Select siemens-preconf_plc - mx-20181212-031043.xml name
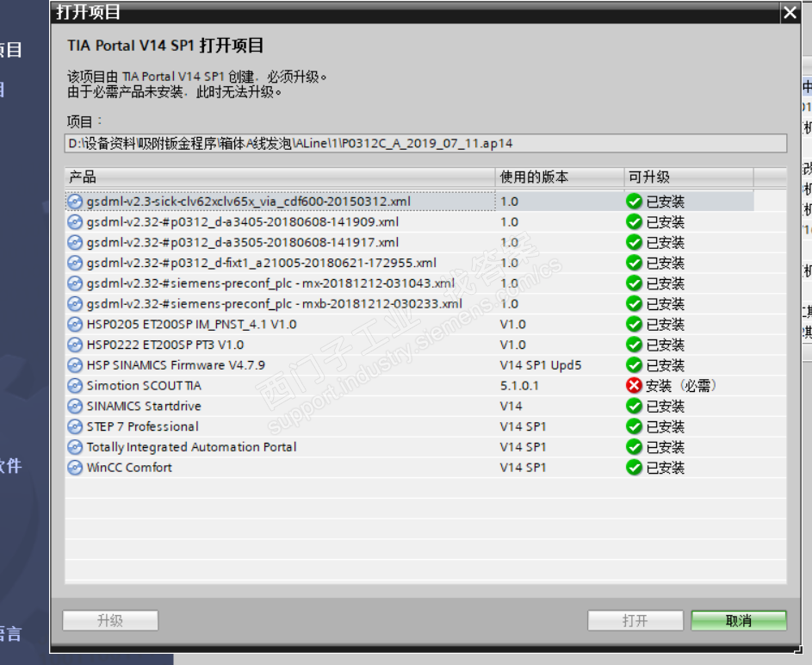Screen dimensions: 812x665 271,283
